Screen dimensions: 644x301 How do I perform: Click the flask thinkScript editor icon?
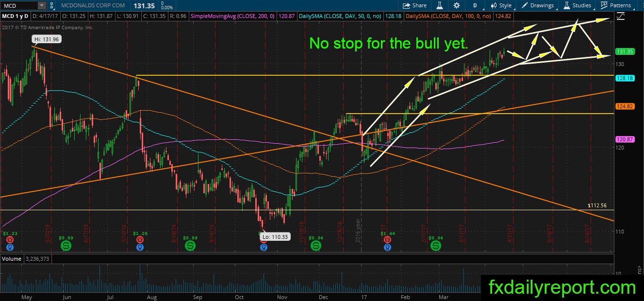(x=439, y=5)
